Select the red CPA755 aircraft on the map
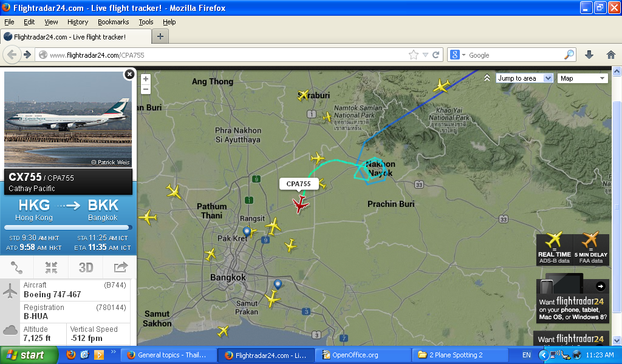Viewport: 622px width, 364px height. point(300,204)
